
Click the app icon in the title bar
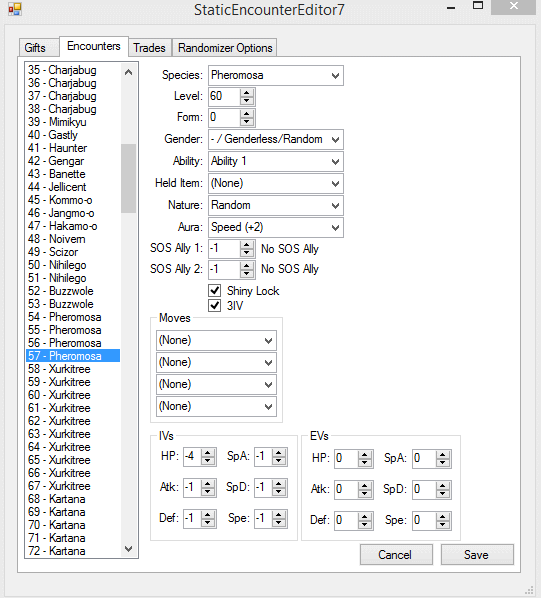[x=14, y=9]
